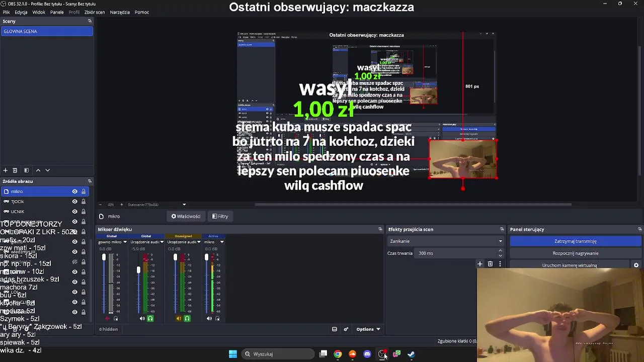Click the preview horizontal scrollbar
644x362 pixels.
pyautogui.click(x=413, y=205)
